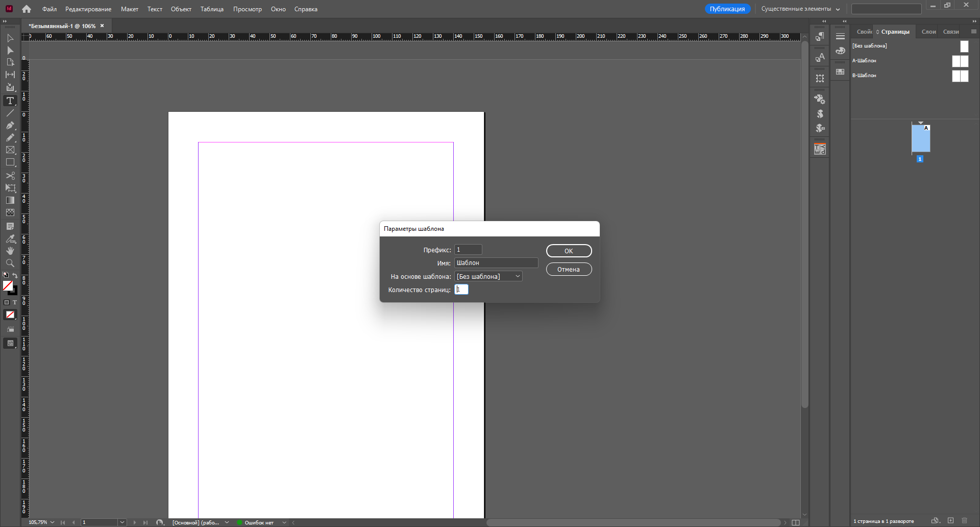
Task: Pick the Scissors tool
Action: (x=10, y=176)
